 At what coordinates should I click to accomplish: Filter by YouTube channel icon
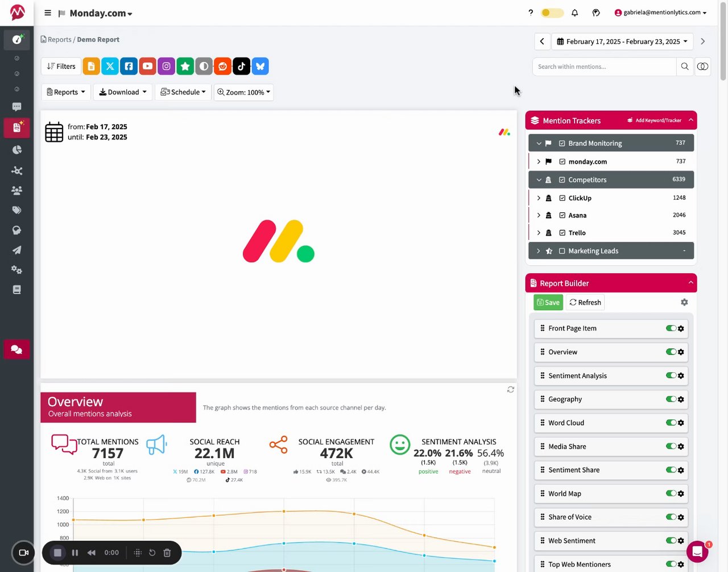(x=147, y=66)
